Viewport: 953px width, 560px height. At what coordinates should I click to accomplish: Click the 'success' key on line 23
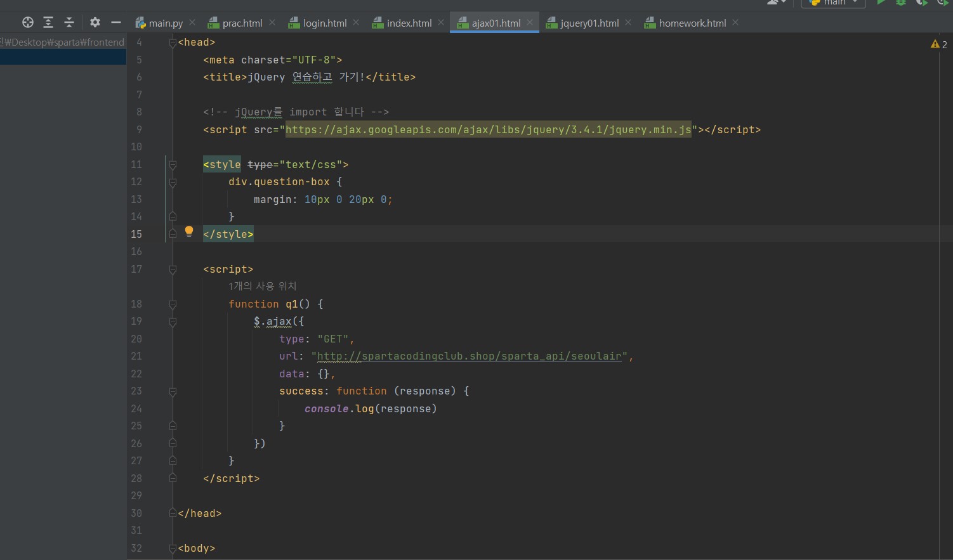301,391
